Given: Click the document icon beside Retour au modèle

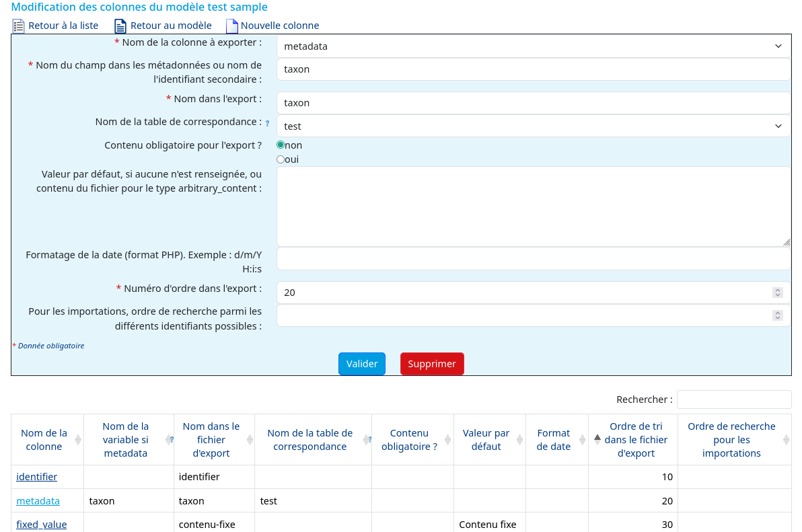Looking at the screenshot, I should click(x=120, y=26).
